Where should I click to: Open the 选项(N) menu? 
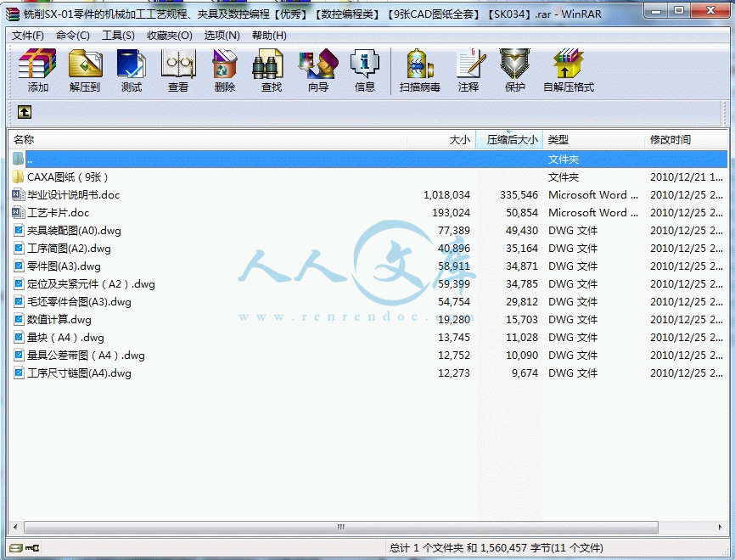222,36
